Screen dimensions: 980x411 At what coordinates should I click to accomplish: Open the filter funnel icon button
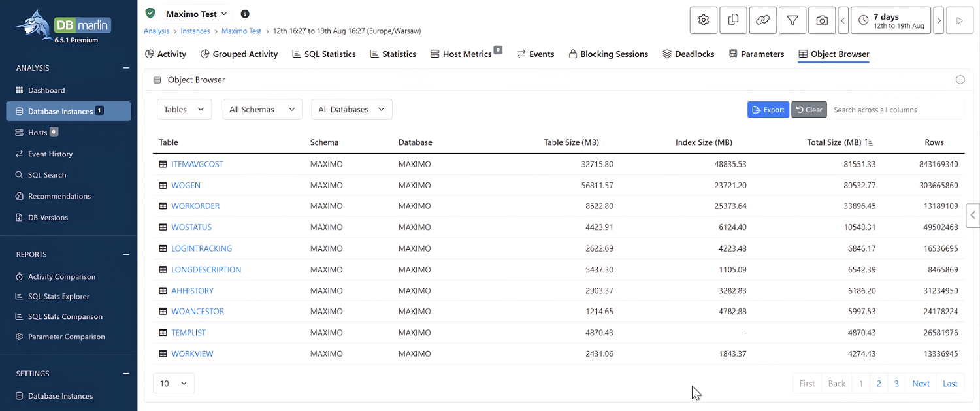pyautogui.click(x=792, y=20)
